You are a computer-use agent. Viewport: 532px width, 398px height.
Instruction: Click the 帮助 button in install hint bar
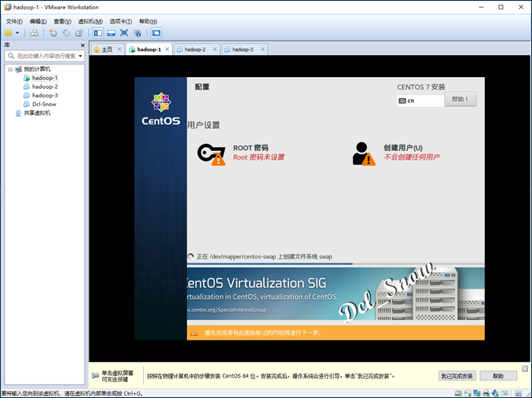498,376
